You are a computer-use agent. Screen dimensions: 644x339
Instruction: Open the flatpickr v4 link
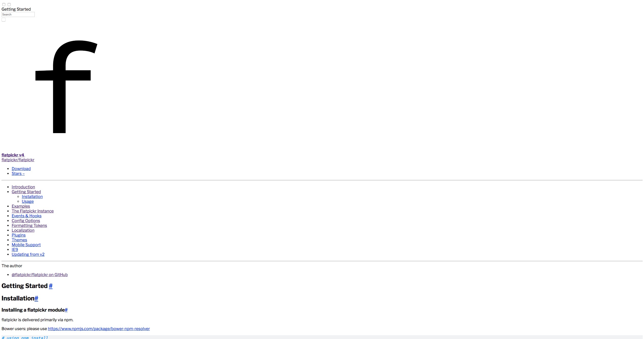coord(13,155)
